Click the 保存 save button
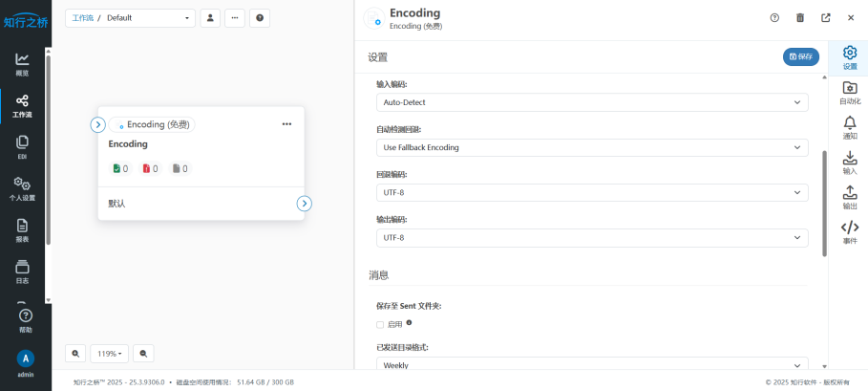This screenshot has height=391, width=868. pyautogui.click(x=800, y=56)
